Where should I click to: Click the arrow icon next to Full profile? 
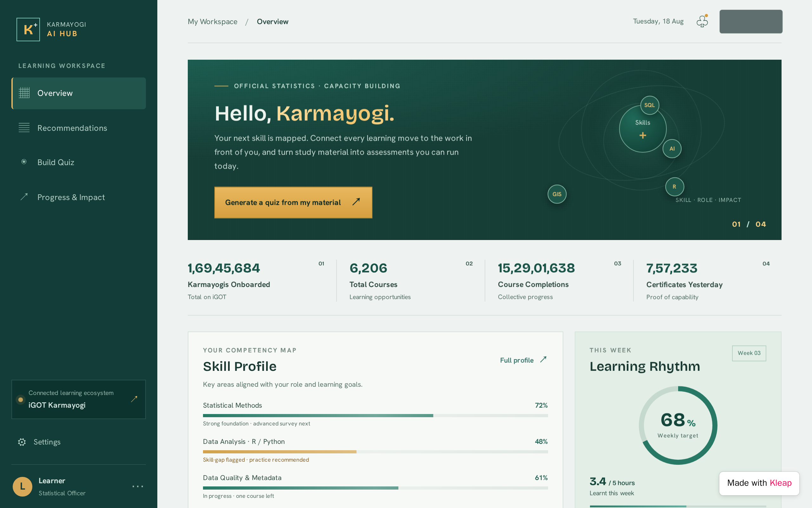[x=543, y=359]
